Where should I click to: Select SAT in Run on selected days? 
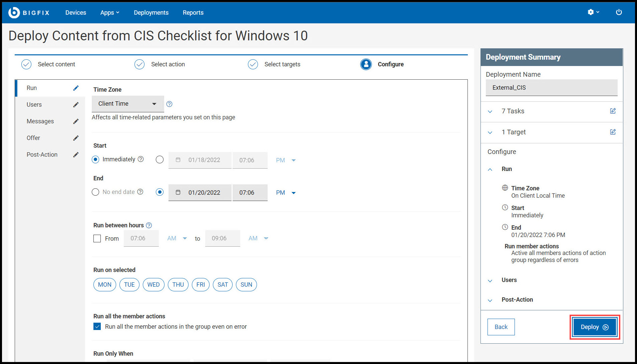point(223,284)
